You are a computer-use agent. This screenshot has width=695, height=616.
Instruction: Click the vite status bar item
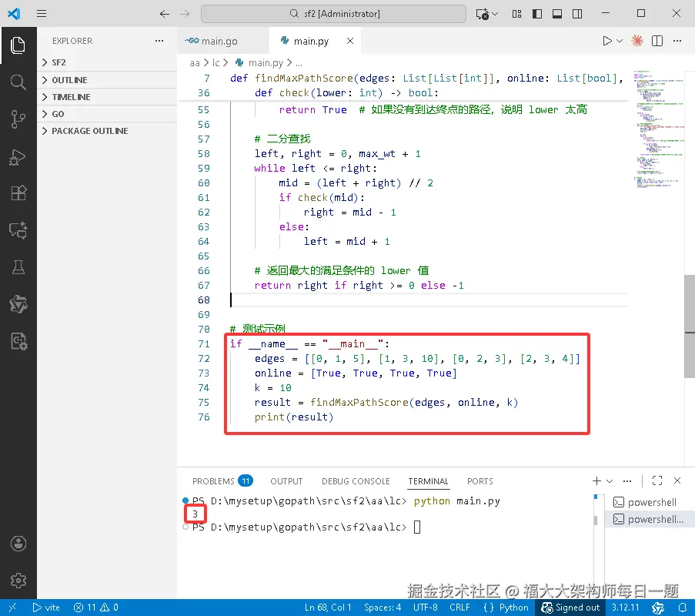(x=46, y=608)
